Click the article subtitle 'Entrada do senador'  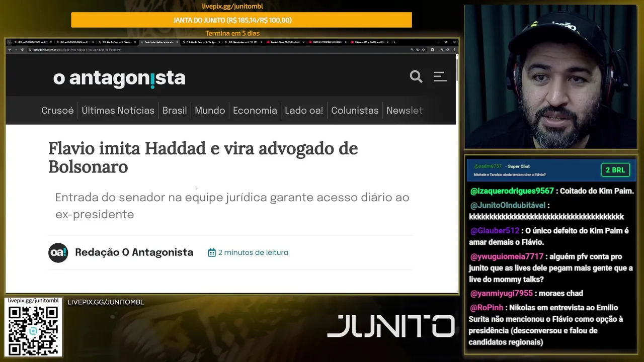[232, 206]
